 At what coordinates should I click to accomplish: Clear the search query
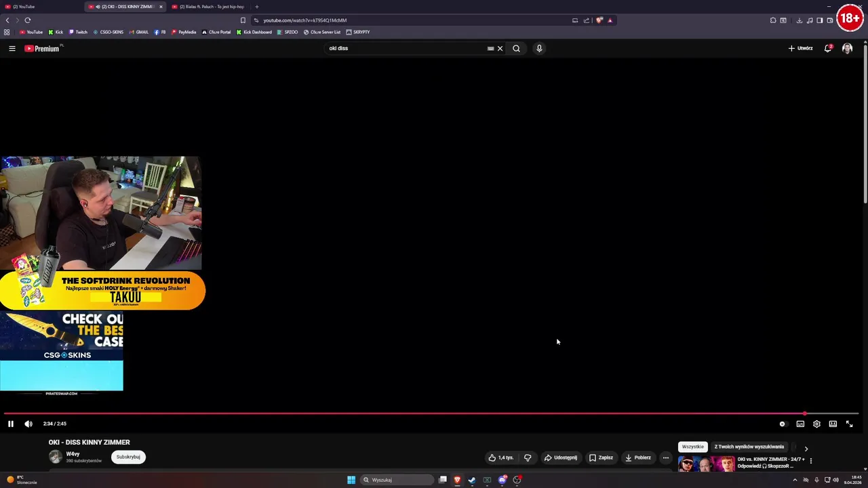500,48
